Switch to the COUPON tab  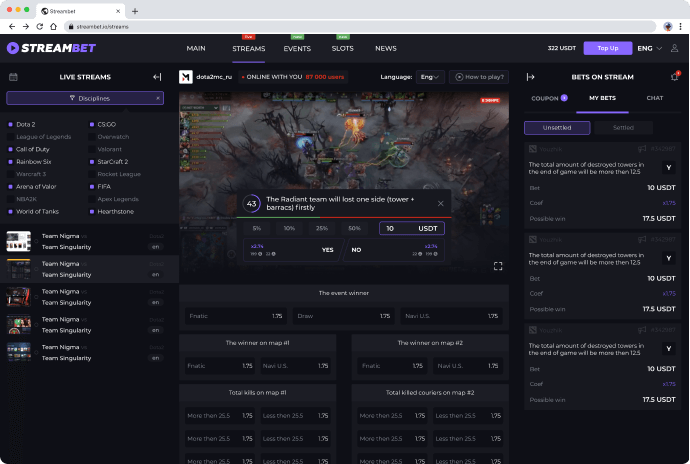549,98
